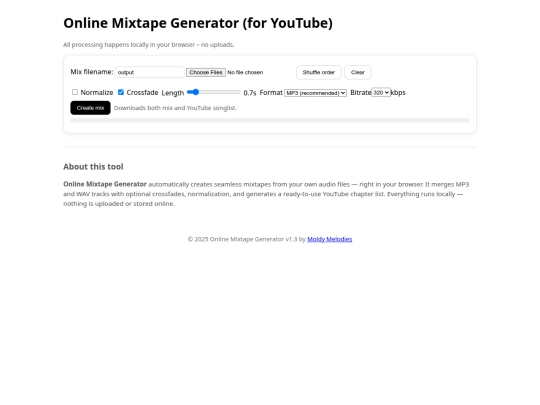The height and width of the screenshot is (405, 540).
Task: Open the Format dropdown (MP3 recommended)
Action: (315, 93)
